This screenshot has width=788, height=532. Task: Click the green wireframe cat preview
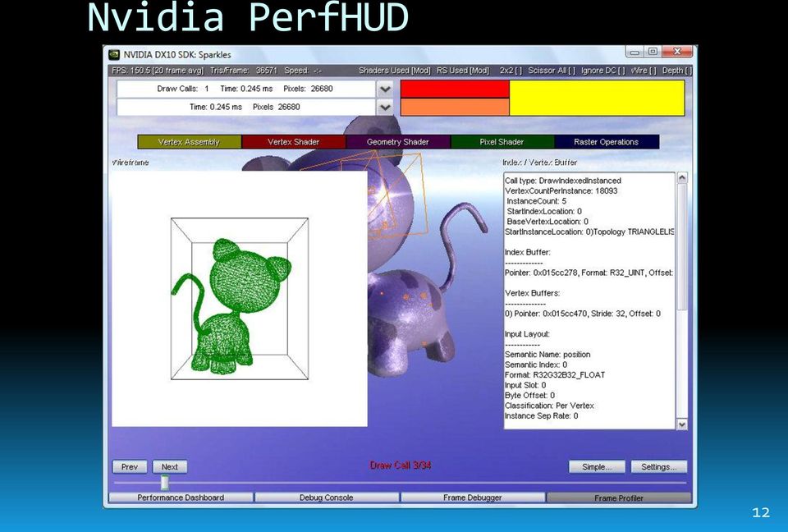click(x=232, y=307)
